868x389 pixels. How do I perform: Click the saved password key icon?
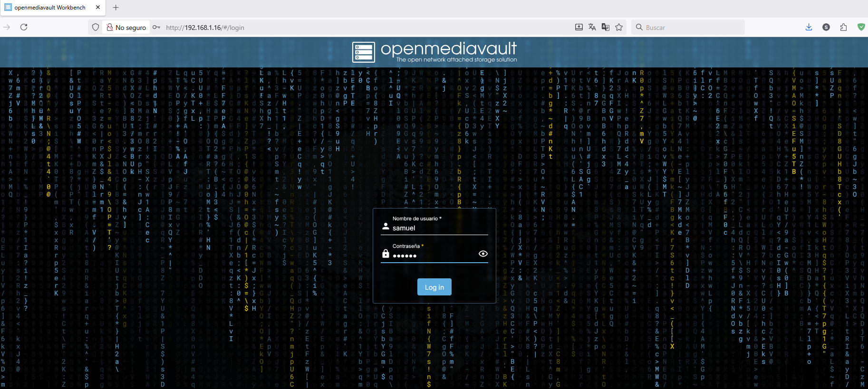coord(156,27)
